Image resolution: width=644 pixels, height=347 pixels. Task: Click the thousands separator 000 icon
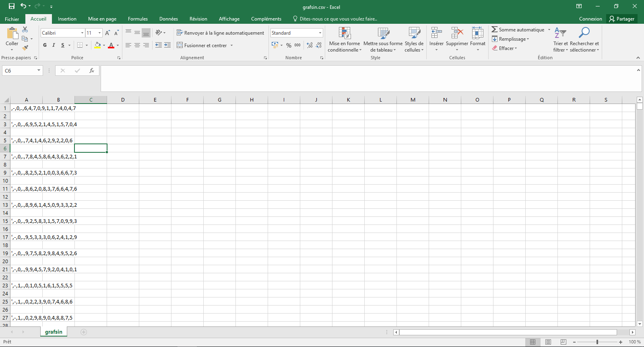pos(297,45)
